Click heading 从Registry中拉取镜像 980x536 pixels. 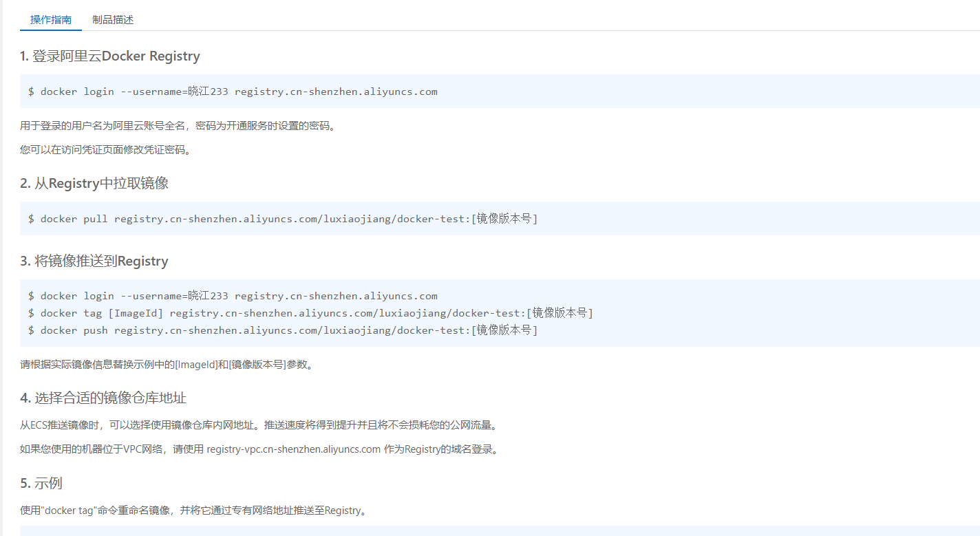point(94,184)
